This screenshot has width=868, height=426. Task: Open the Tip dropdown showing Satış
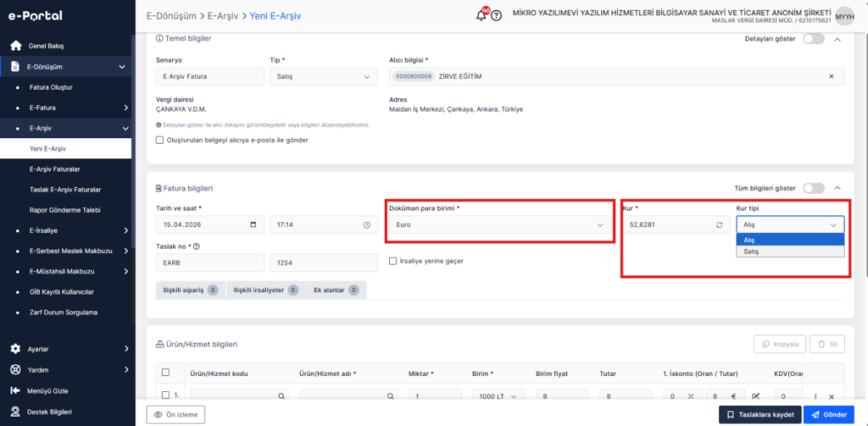pos(324,76)
